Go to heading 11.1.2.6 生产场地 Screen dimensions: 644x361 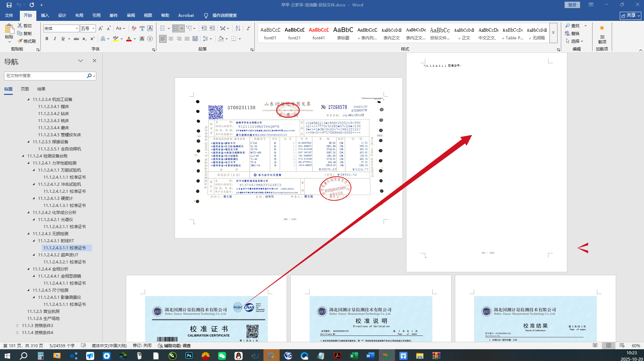click(43, 318)
